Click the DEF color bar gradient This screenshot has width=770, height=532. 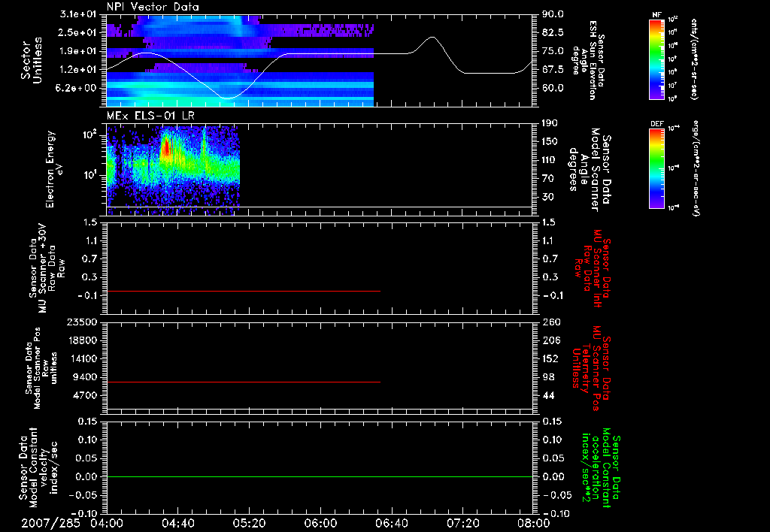tap(657, 168)
